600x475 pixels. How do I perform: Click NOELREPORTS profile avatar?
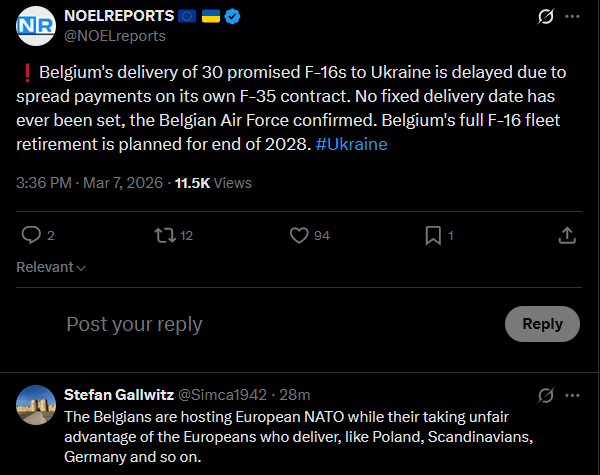(x=36, y=26)
